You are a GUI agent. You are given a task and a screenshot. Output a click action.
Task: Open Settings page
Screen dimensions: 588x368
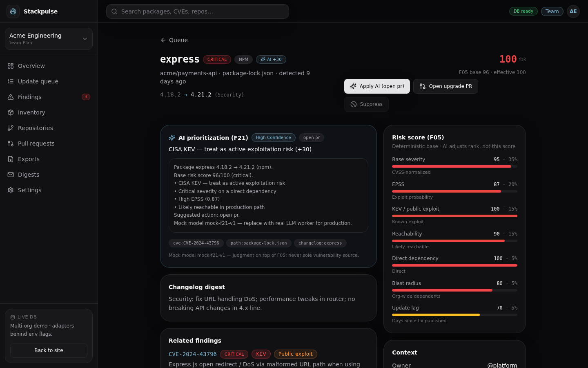pos(49,190)
